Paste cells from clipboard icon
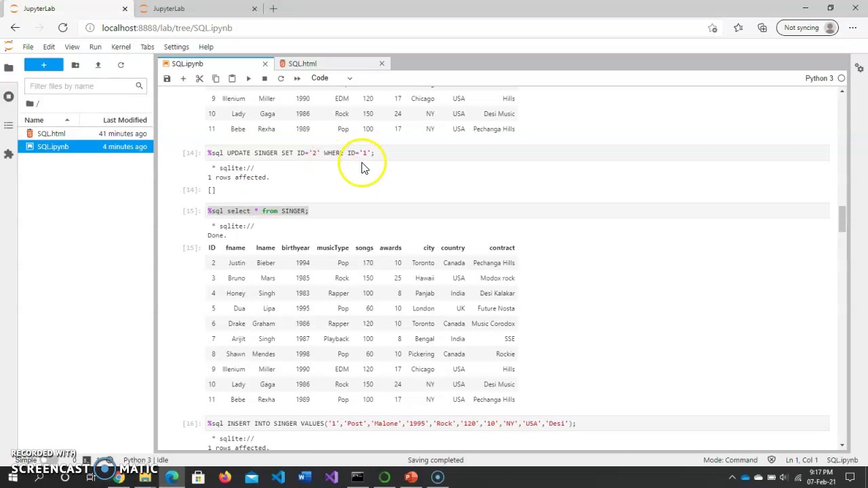Image resolution: width=868 pixels, height=488 pixels. (232, 79)
